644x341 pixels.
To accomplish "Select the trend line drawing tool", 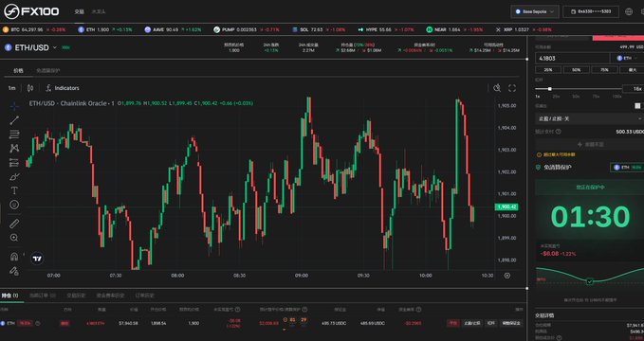I will [14, 120].
